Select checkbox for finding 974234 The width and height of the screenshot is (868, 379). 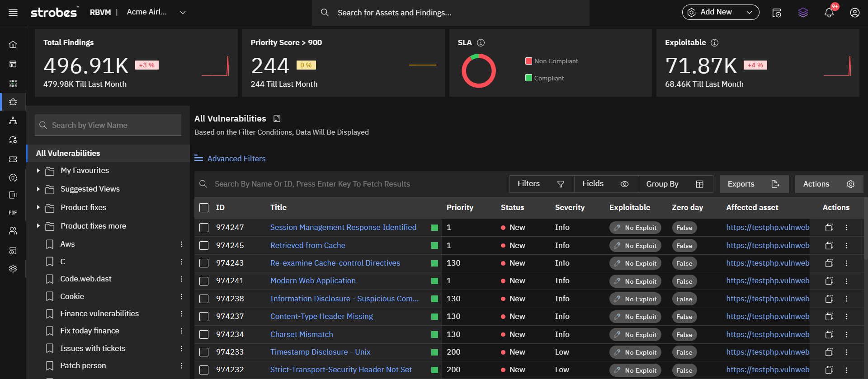coord(204,335)
